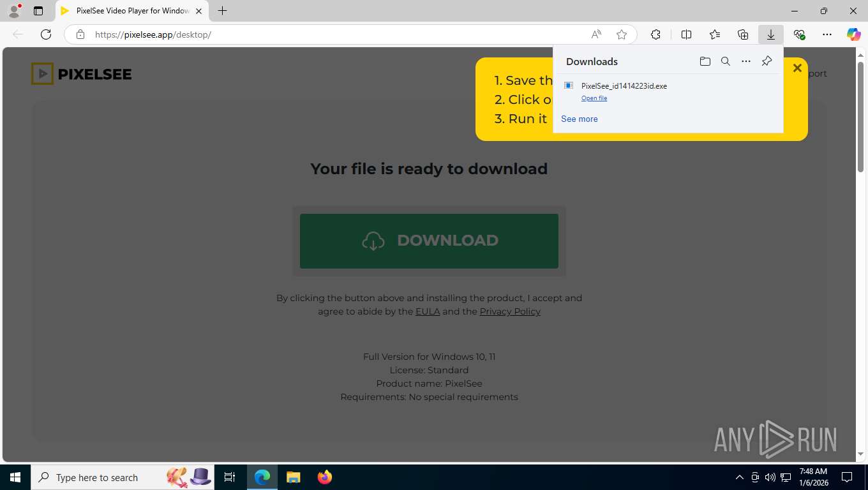868x490 pixels.
Task: Click scrollbar down arrow
Action: (861, 454)
